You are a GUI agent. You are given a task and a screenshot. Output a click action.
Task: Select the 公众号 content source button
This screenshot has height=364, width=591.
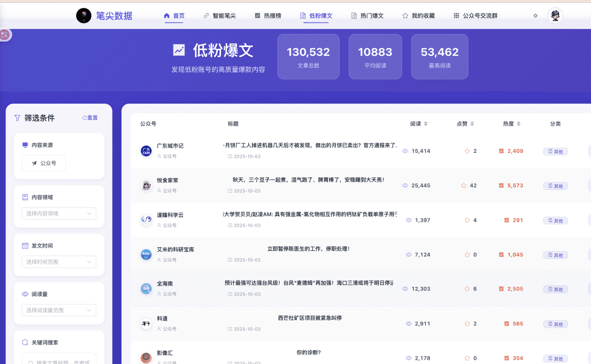point(44,163)
